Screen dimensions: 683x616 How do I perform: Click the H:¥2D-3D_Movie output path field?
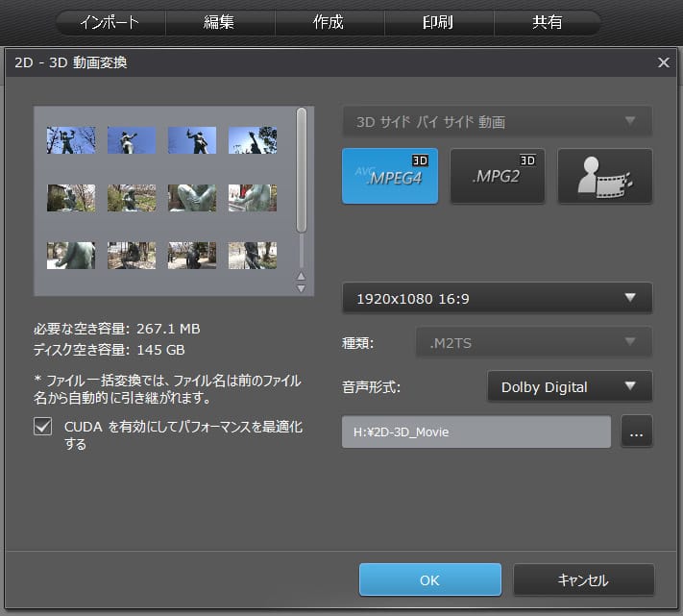pos(476,432)
